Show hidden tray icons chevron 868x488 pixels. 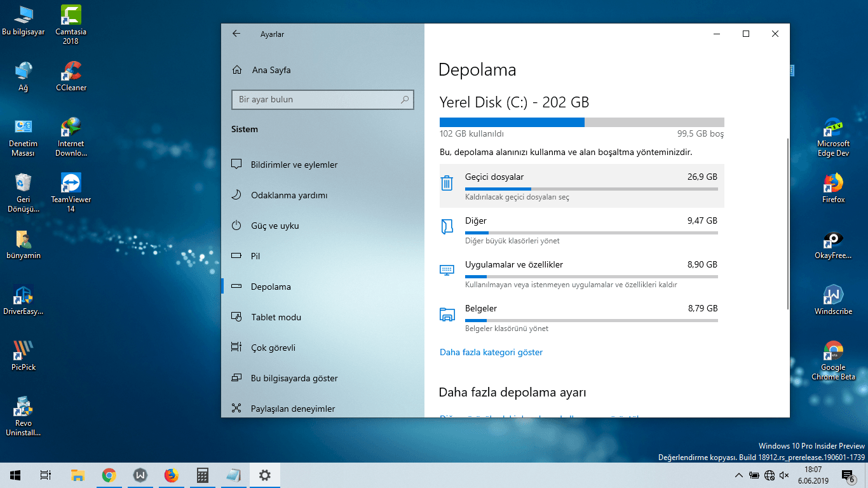tap(738, 475)
